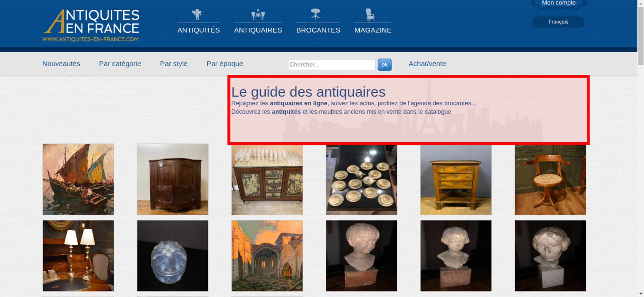Open the Par catégorie filter

(x=120, y=64)
